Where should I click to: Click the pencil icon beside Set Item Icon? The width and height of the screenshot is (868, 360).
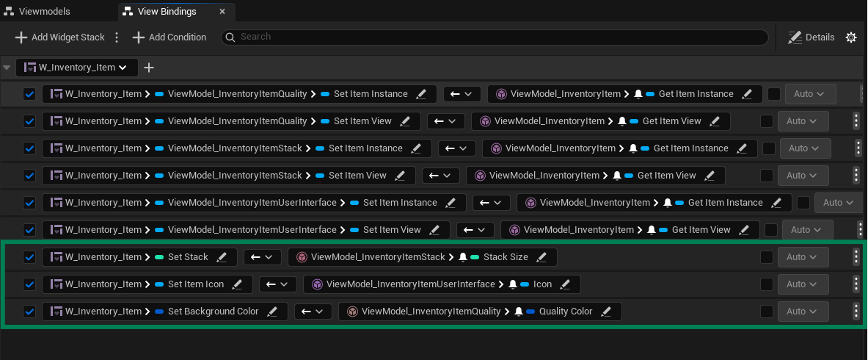238,284
